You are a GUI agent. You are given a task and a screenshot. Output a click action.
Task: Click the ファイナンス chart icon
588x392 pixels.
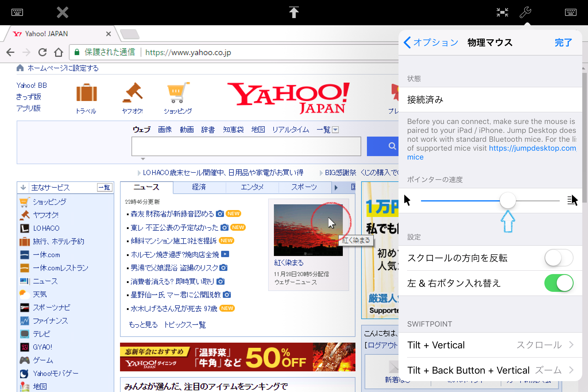(25, 321)
